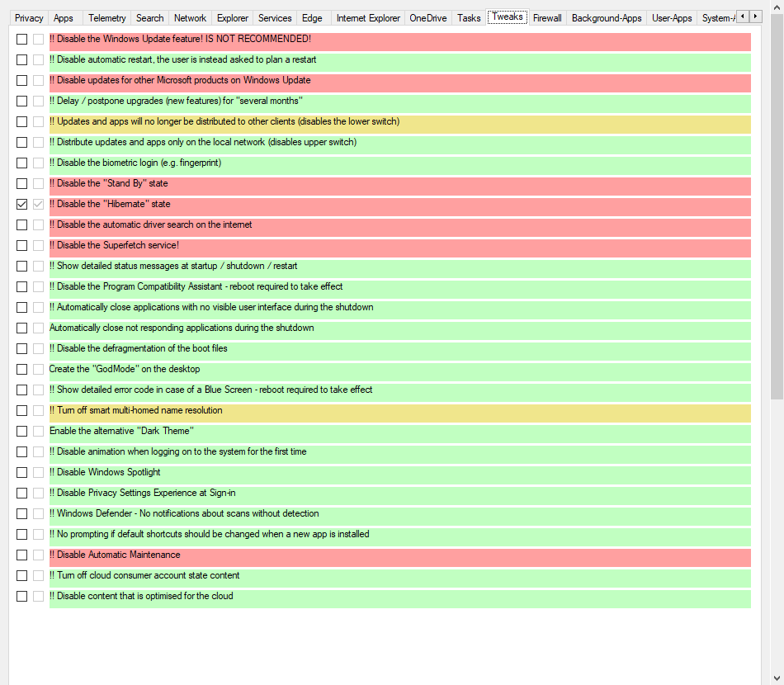Switch to the Privacy tab
The image size is (784, 685).
coord(29,18)
